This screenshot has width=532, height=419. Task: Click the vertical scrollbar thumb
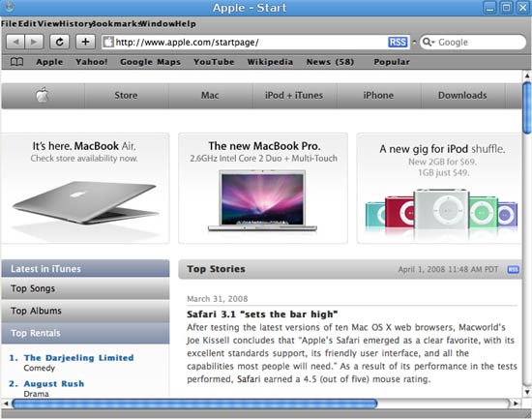(527, 107)
